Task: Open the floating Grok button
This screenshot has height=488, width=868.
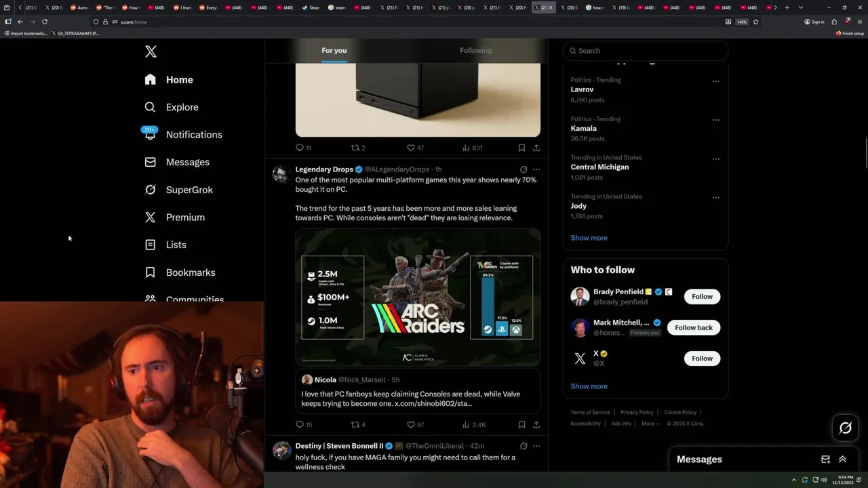Action: pos(846,428)
